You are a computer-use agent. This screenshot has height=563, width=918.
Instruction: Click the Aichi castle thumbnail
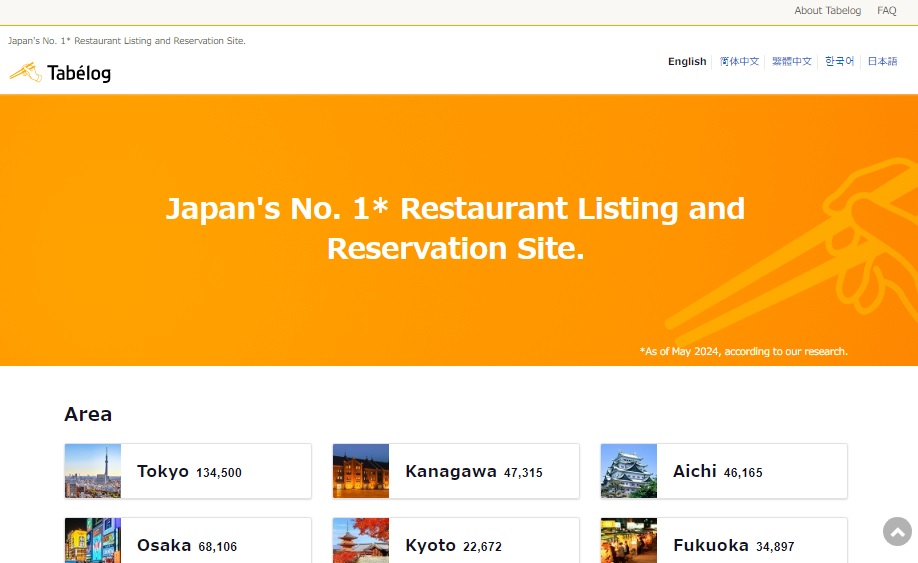point(629,471)
